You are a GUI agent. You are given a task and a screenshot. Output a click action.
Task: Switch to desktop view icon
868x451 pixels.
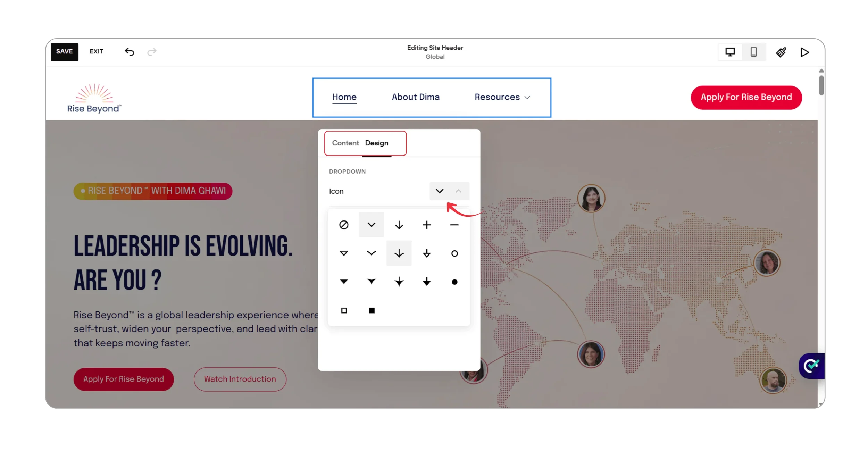pos(730,52)
